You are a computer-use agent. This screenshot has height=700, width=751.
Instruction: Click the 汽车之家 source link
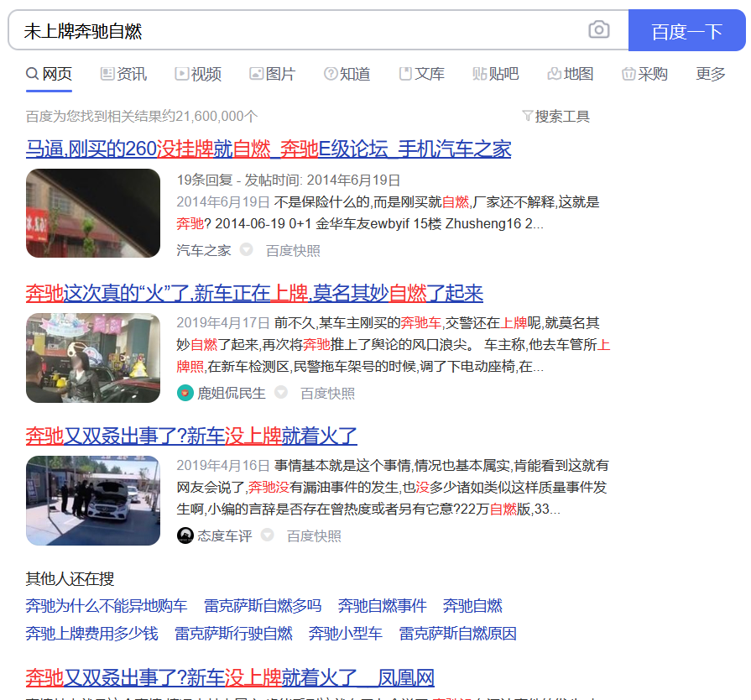[204, 250]
